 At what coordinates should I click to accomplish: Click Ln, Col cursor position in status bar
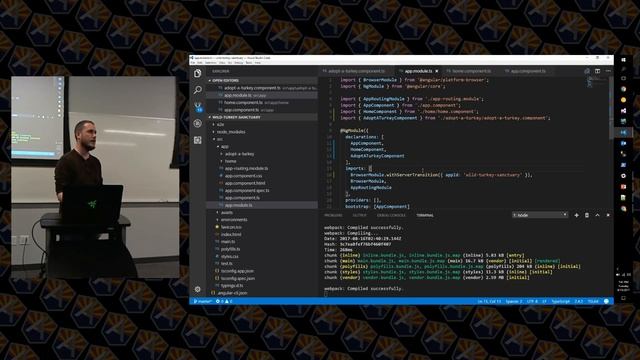(489, 301)
